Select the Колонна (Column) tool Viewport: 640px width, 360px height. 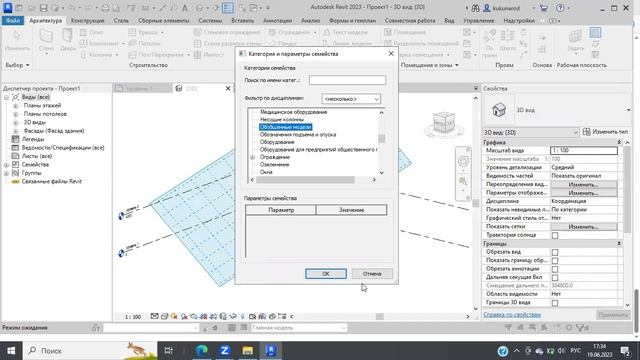tap(100, 54)
